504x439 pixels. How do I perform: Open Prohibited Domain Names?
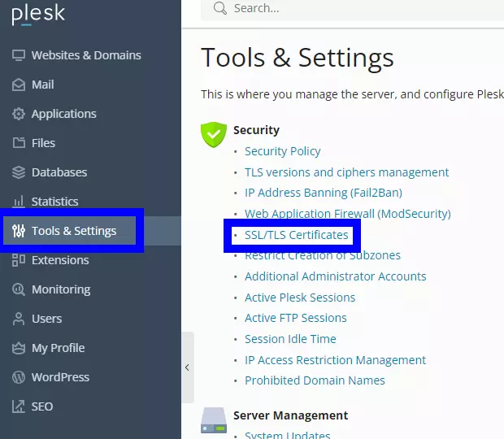(315, 380)
